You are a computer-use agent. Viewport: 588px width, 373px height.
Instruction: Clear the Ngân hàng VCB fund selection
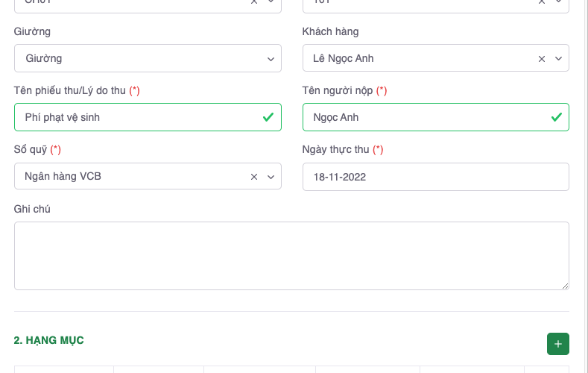[254, 177]
